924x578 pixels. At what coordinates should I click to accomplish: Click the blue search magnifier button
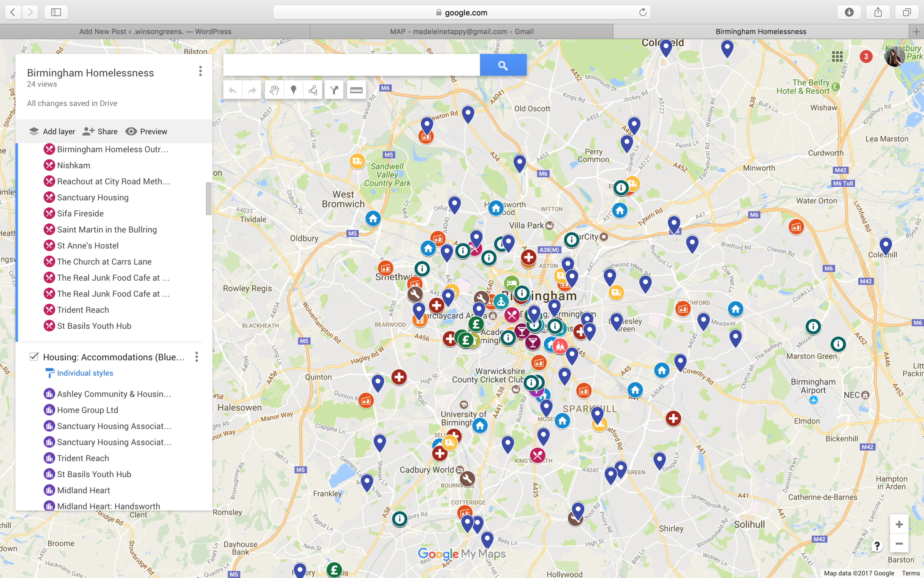503,65
